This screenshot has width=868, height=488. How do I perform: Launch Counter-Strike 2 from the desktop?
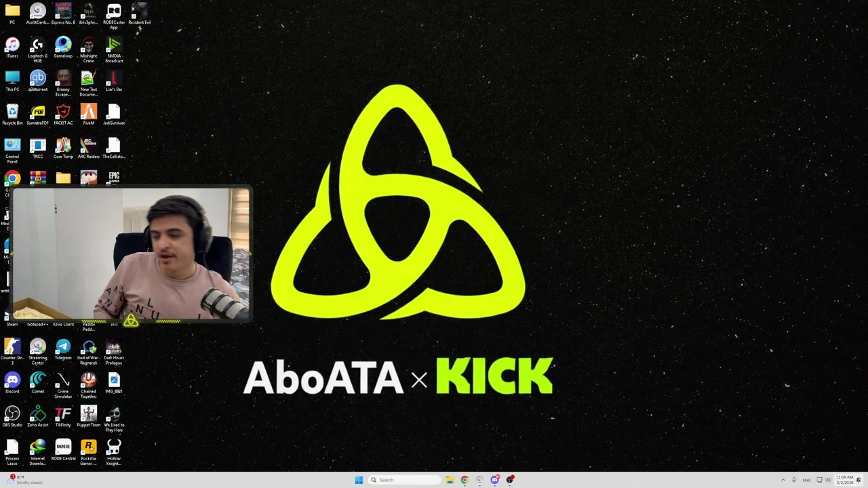12,351
